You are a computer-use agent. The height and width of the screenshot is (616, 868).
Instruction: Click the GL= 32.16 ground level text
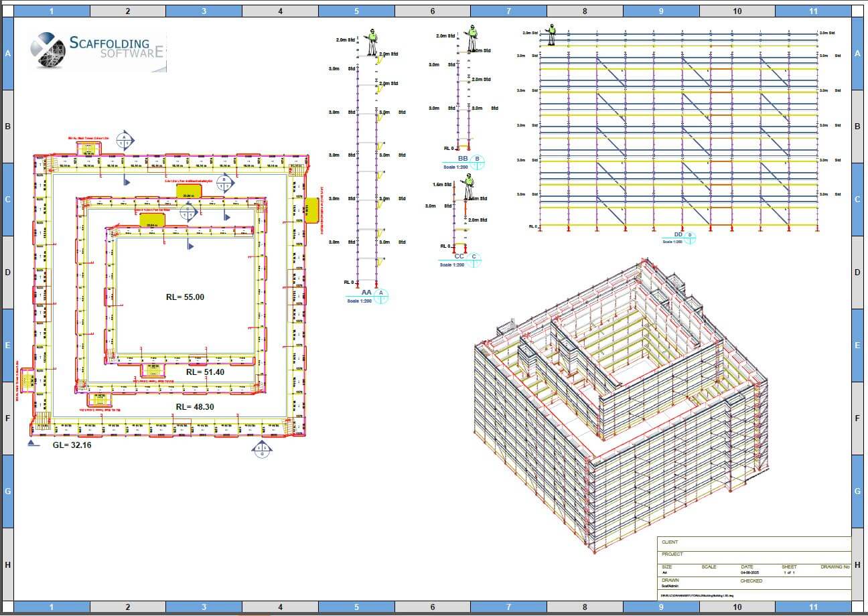click(72, 445)
